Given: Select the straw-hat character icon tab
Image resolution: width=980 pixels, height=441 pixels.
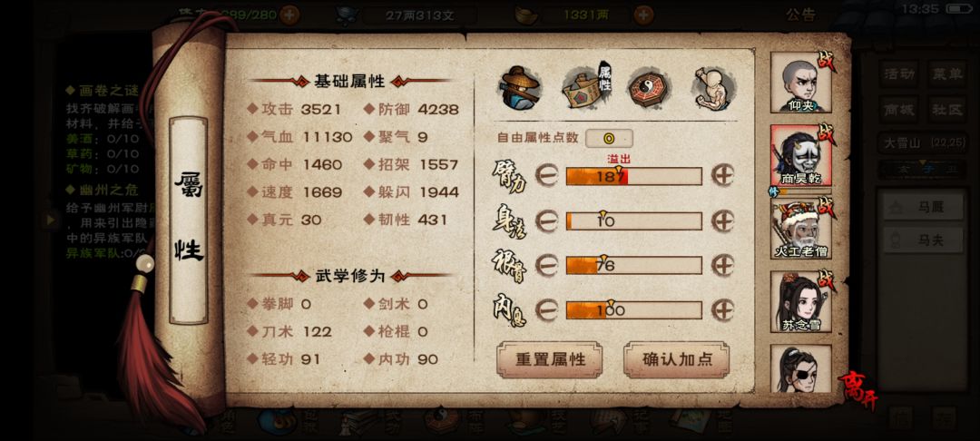Looking at the screenshot, I should tap(519, 85).
